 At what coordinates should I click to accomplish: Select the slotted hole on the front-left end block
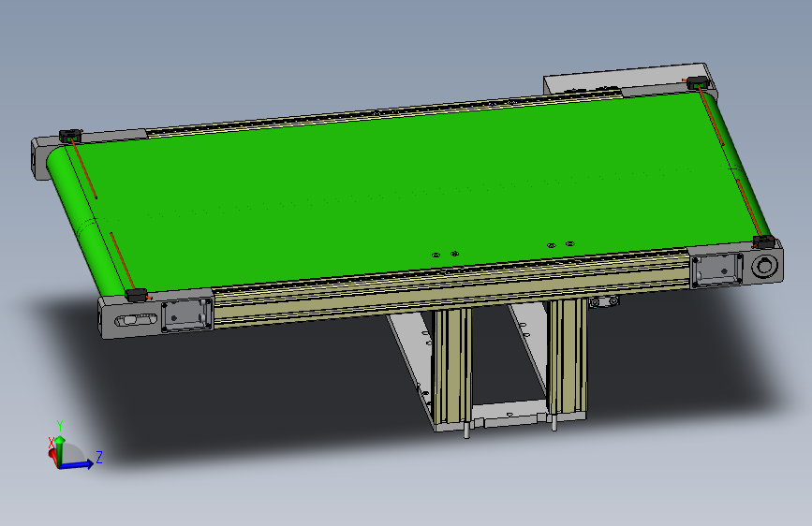coord(137,320)
